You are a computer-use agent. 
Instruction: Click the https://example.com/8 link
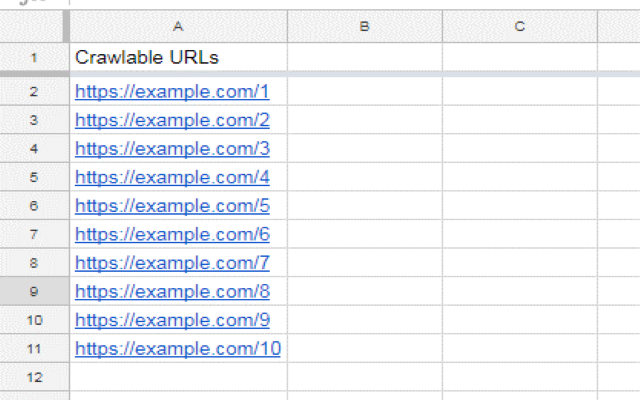tap(172, 292)
